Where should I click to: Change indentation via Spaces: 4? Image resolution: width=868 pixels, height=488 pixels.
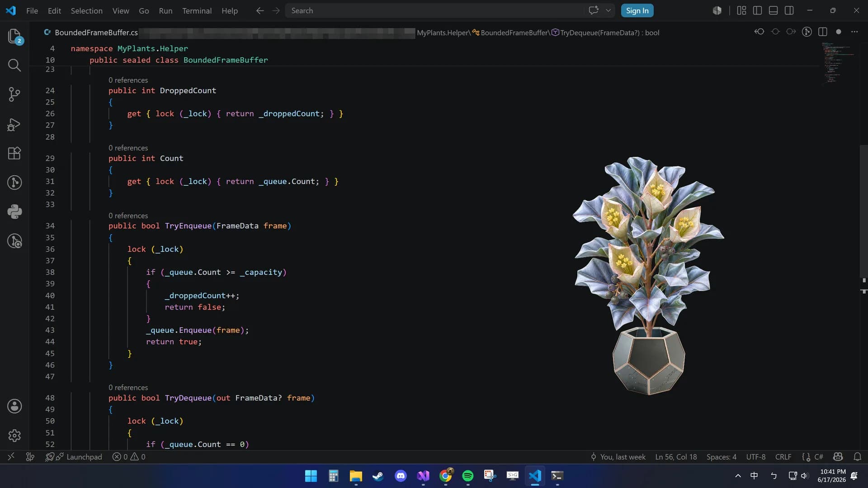click(721, 457)
